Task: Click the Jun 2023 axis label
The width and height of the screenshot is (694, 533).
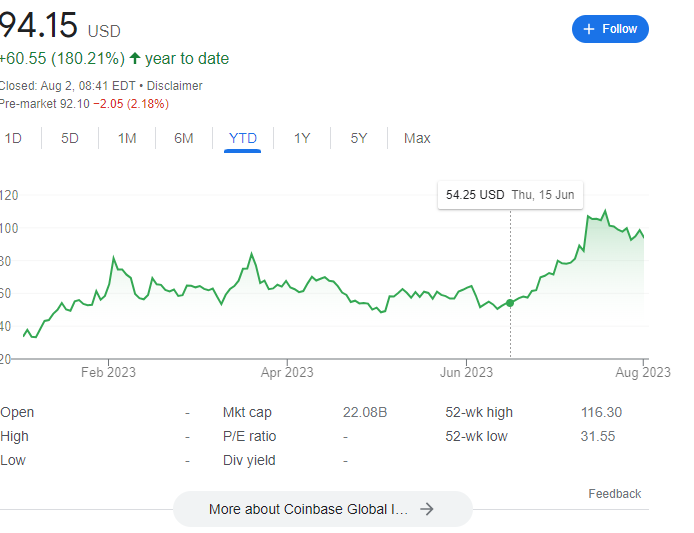Action: point(466,372)
